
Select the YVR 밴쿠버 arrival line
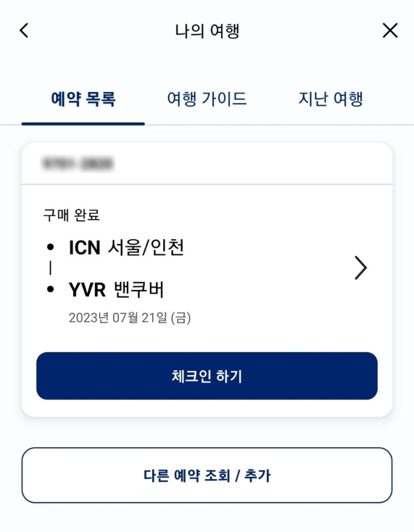(x=116, y=290)
